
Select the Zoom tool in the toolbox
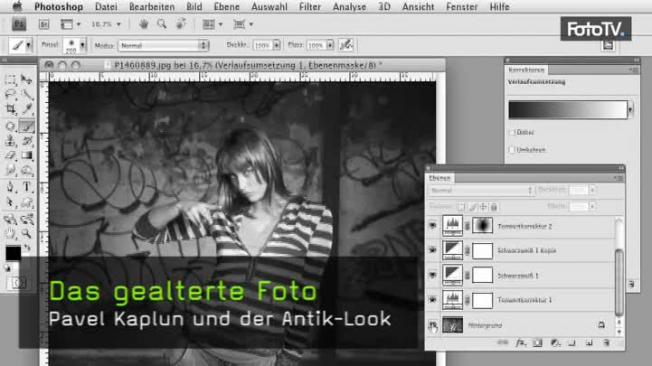pyautogui.click(x=27, y=233)
